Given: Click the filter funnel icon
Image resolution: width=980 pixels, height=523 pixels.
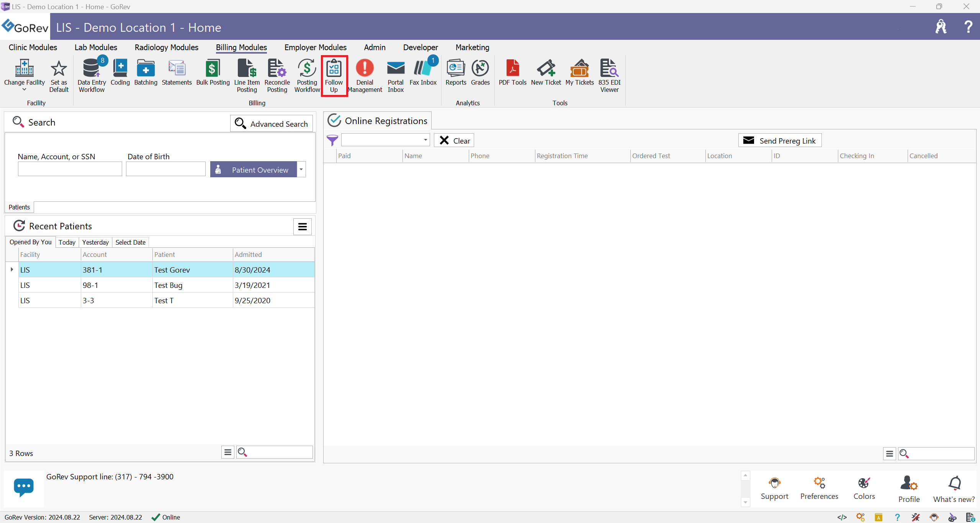Looking at the screenshot, I should (x=332, y=140).
